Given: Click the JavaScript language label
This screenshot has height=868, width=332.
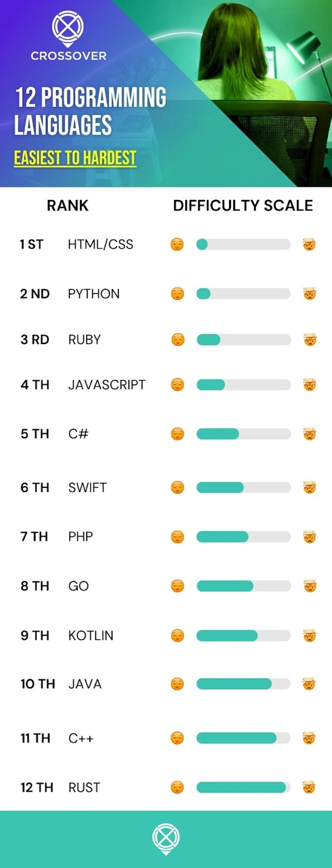Looking at the screenshot, I should (107, 385).
